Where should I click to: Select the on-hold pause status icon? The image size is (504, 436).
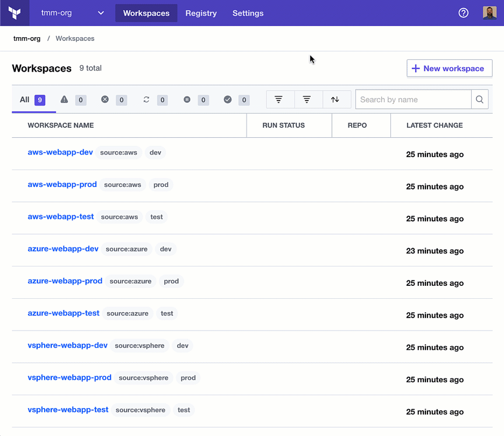187,100
